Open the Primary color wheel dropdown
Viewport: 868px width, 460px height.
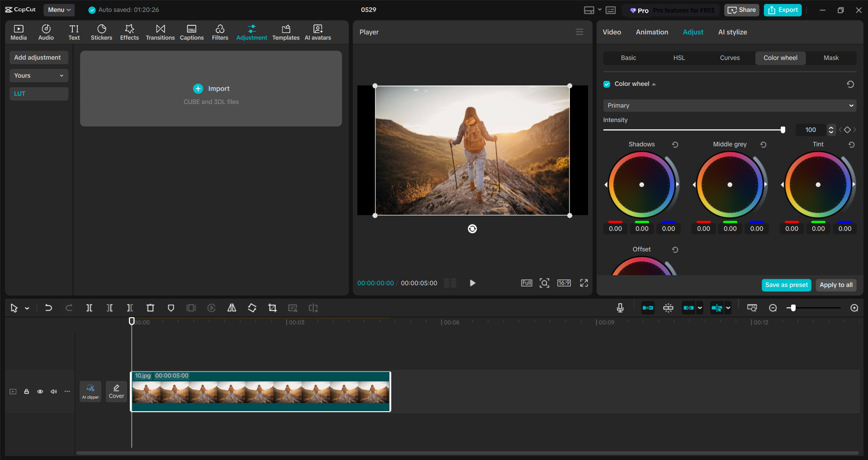coord(729,105)
